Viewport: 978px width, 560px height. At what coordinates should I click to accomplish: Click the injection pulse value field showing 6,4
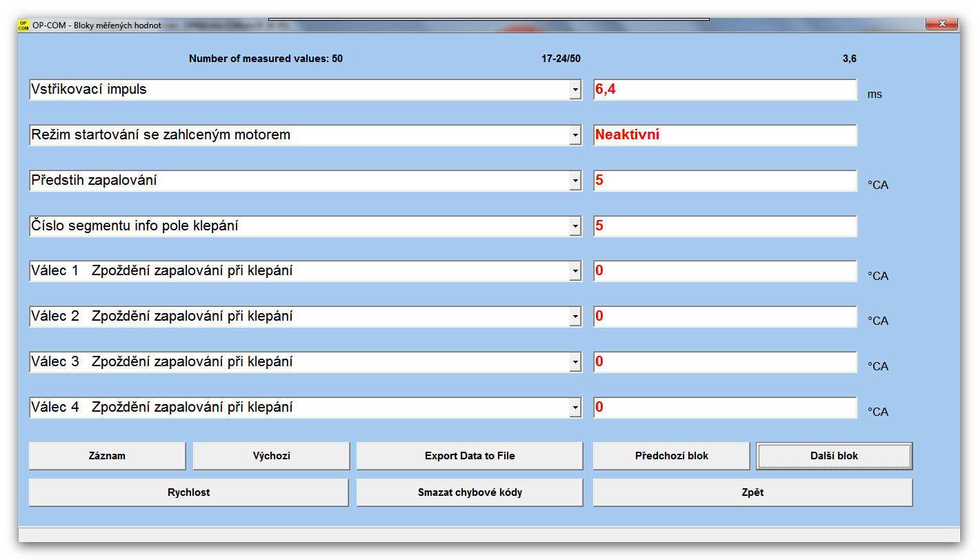724,90
